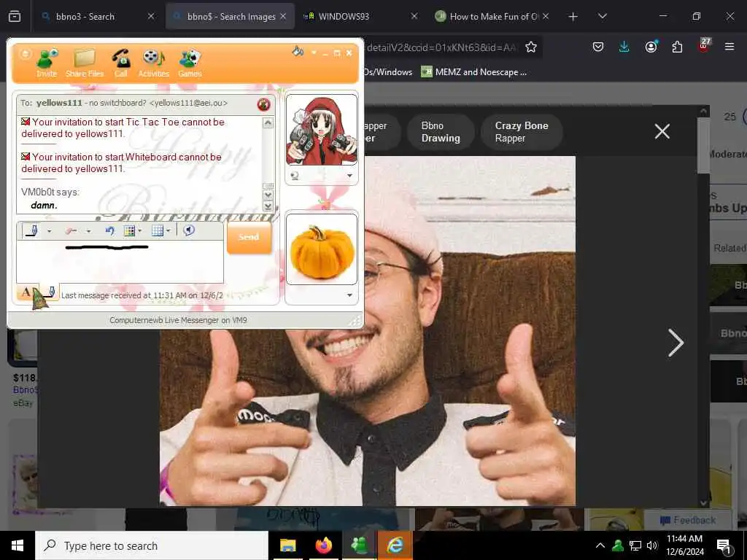Open the Windows Start menu
This screenshot has width=747, height=560.
click(18, 545)
